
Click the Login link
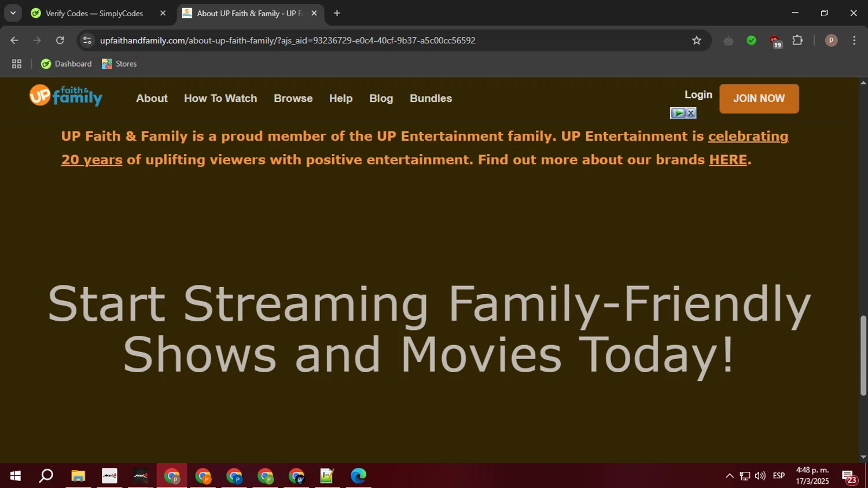698,95
